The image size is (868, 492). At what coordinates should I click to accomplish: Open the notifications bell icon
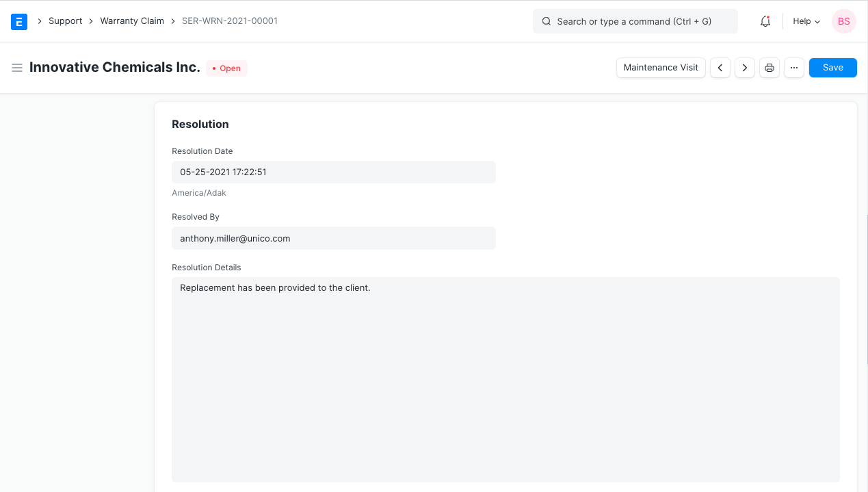(x=765, y=21)
